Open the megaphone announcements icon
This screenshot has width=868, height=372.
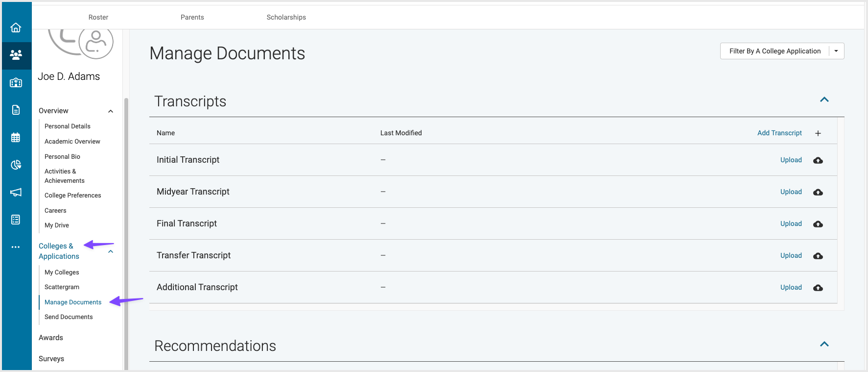16,192
